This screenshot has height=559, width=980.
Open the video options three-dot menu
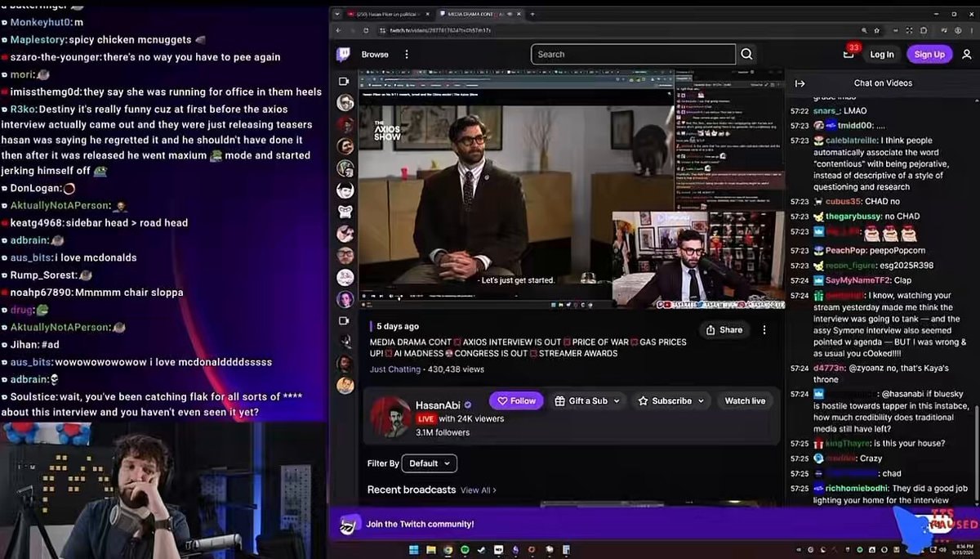(x=764, y=330)
